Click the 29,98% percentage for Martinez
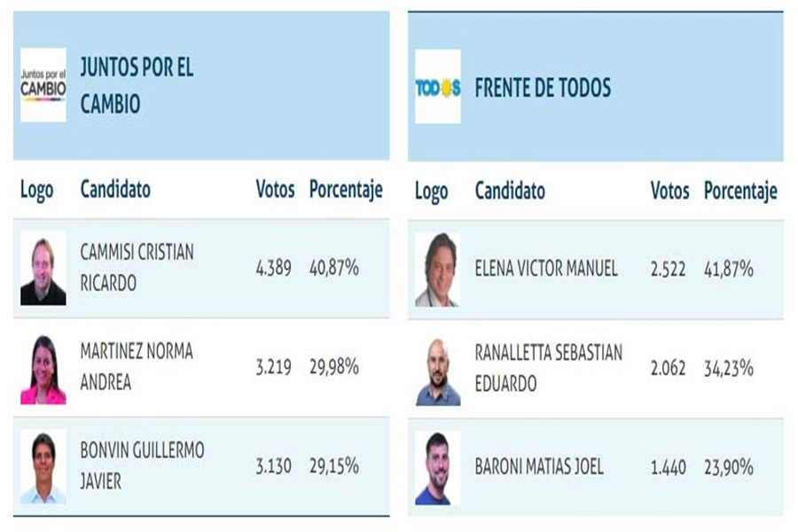Screen dimensions: 798x532 pos(333,367)
